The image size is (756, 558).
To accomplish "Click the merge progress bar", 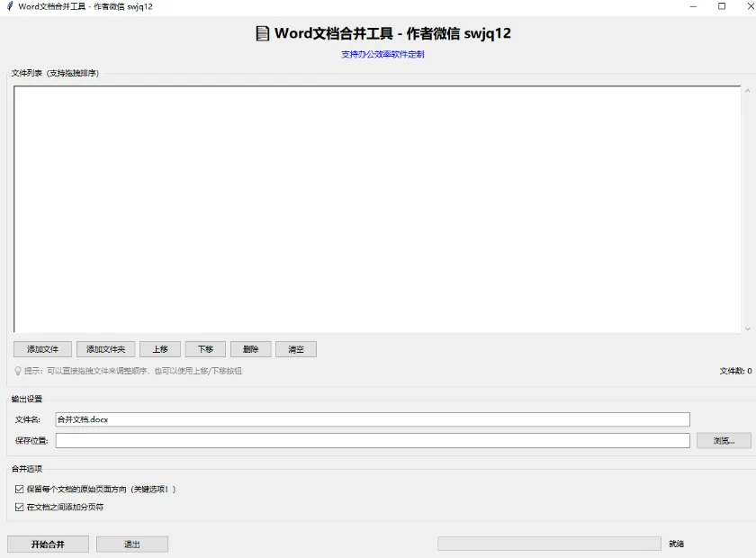I will click(549, 544).
